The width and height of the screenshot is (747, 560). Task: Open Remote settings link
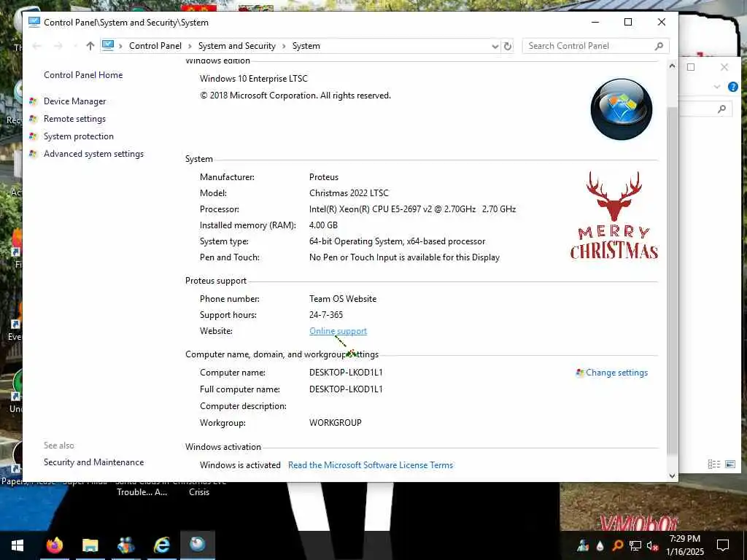coord(75,119)
